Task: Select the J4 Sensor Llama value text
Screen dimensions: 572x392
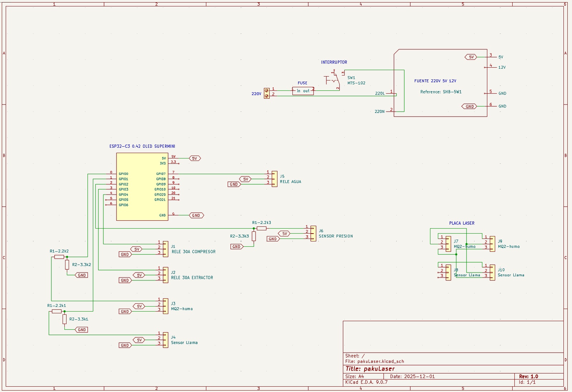Action: (x=184, y=343)
